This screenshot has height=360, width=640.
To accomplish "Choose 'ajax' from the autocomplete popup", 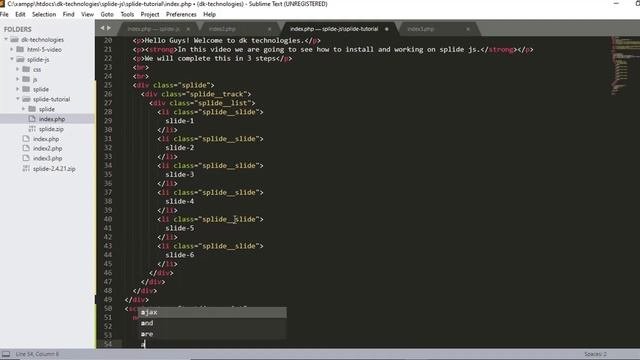I will [x=212, y=312].
